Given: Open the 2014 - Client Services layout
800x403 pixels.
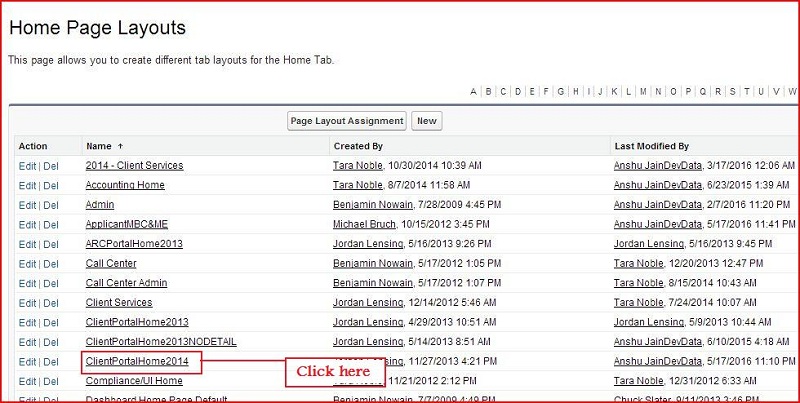Looking at the screenshot, I should [134, 166].
